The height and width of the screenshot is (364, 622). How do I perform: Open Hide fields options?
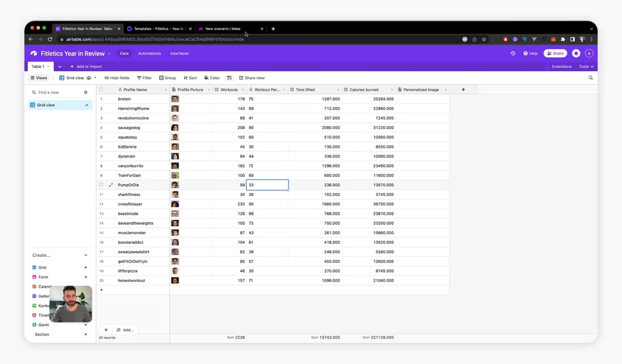click(x=117, y=78)
